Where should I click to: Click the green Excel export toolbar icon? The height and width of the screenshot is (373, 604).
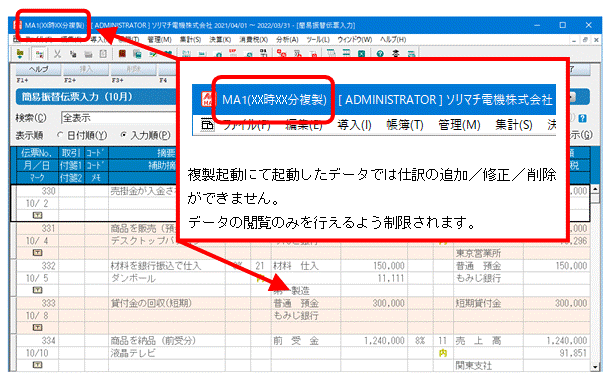[x=361, y=54]
